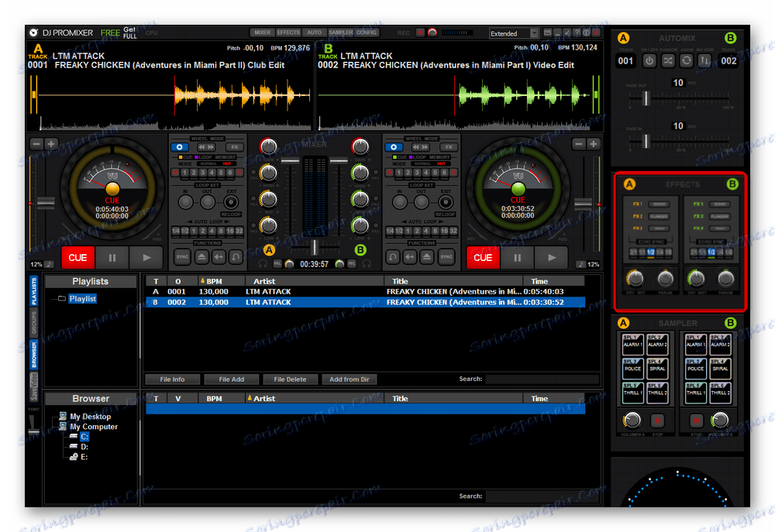Select FX 1 ECHO effect on deck A

660,204
